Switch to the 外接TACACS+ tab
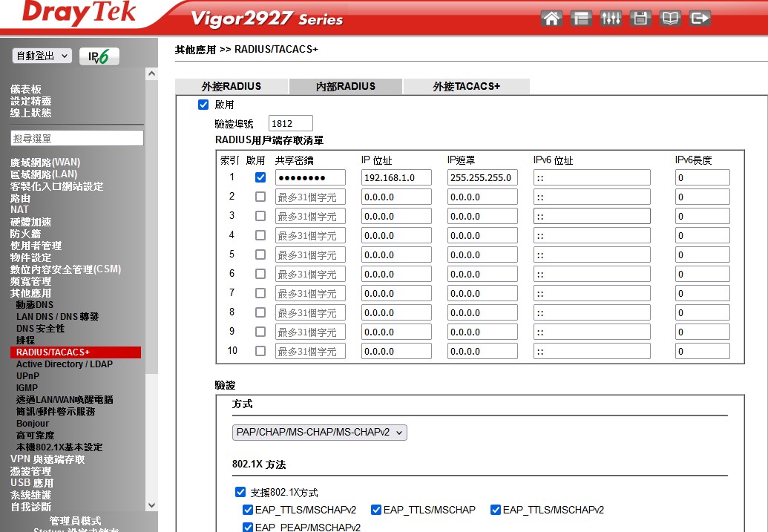Screen dimensions: 768x532 pyautogui.click(x=466, y=86)
